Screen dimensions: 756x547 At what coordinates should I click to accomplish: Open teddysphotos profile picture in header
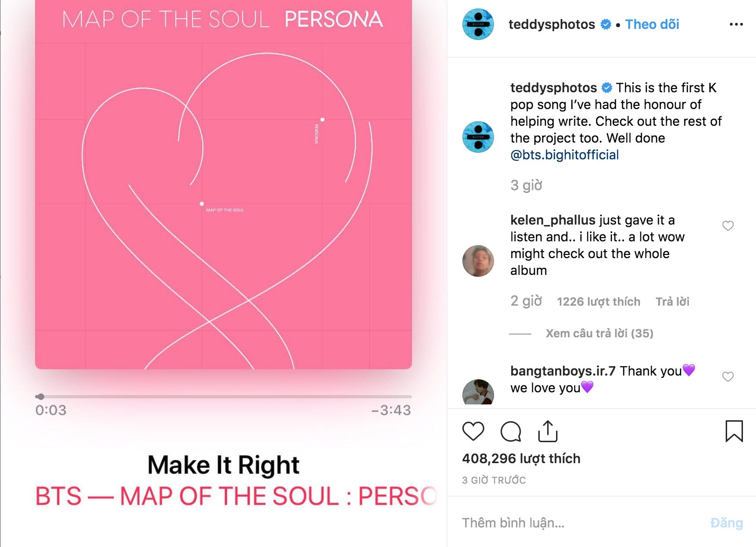(478, 24)
